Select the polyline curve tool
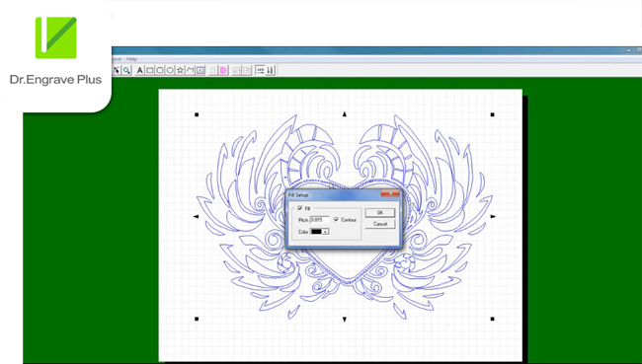Viewport: 642px width, 364px height. 190,70
